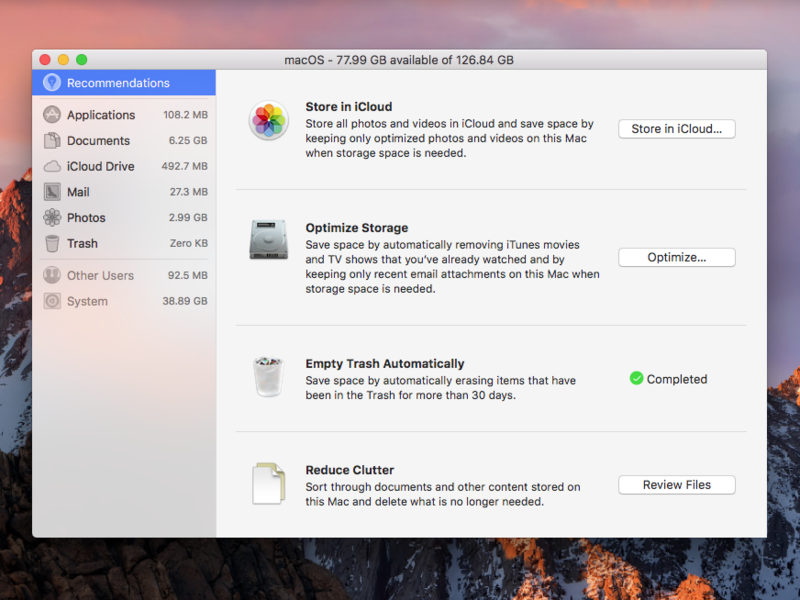
Task: Click the Reduce Clutter documents icon
Action: 269,483
